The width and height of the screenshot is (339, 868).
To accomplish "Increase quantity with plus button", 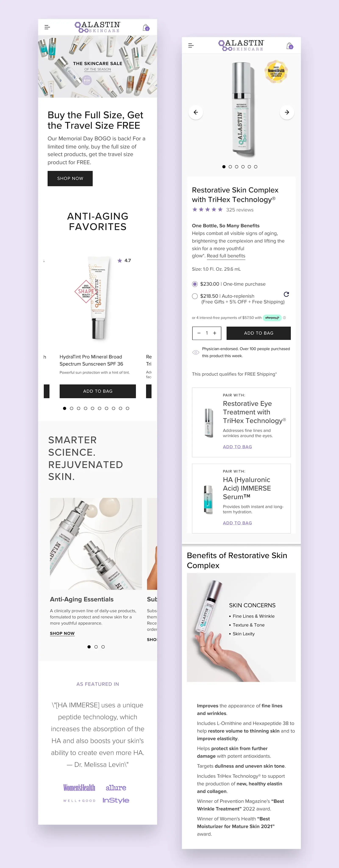I will [x=215, y=333].
